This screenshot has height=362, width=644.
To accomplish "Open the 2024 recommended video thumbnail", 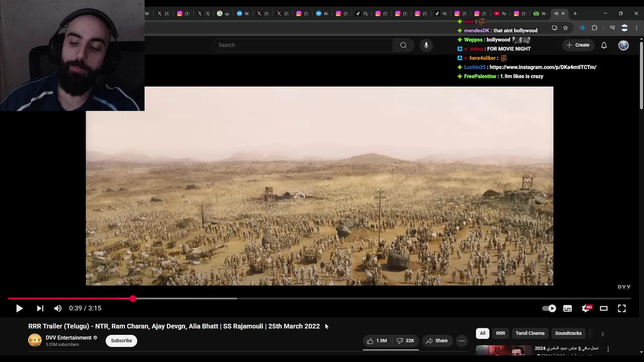I will [504, 351].
